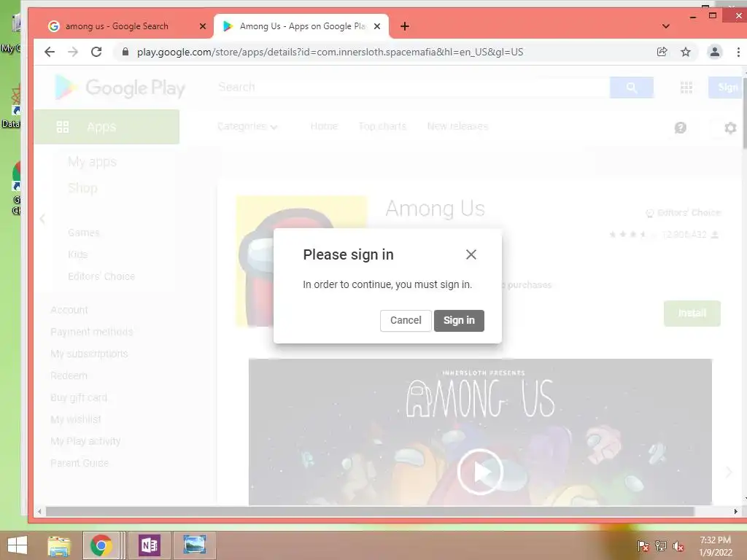
Task: Click the address bar URL
Action: (x=330, y=52)
